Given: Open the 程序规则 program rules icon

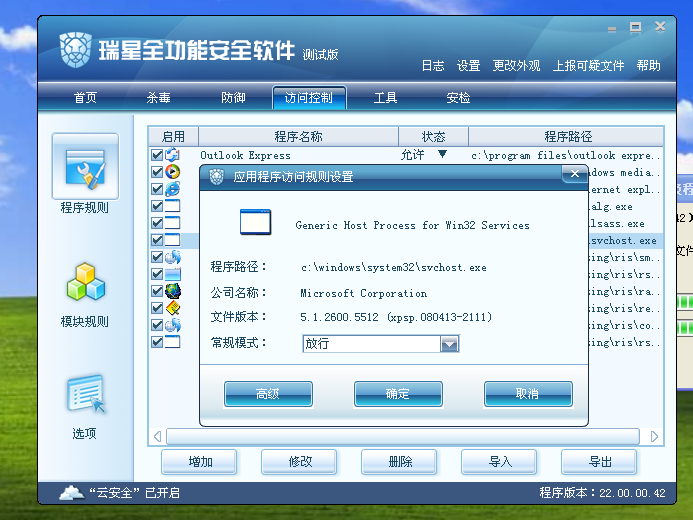Looking at the screenshot, I should coord(85,166).
